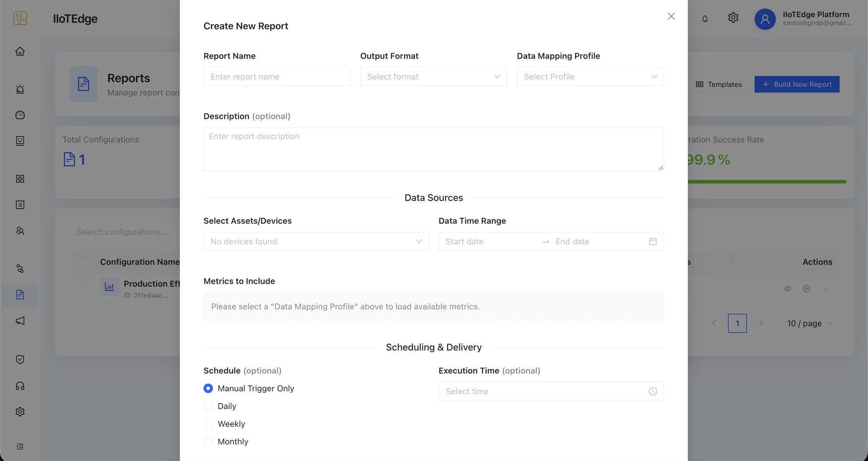Image resolution: width=868 pixels, height=461 pixels.
Task: Open the 10 / page size dropdown
Action: pyautogui.click(x=810, y=324)
